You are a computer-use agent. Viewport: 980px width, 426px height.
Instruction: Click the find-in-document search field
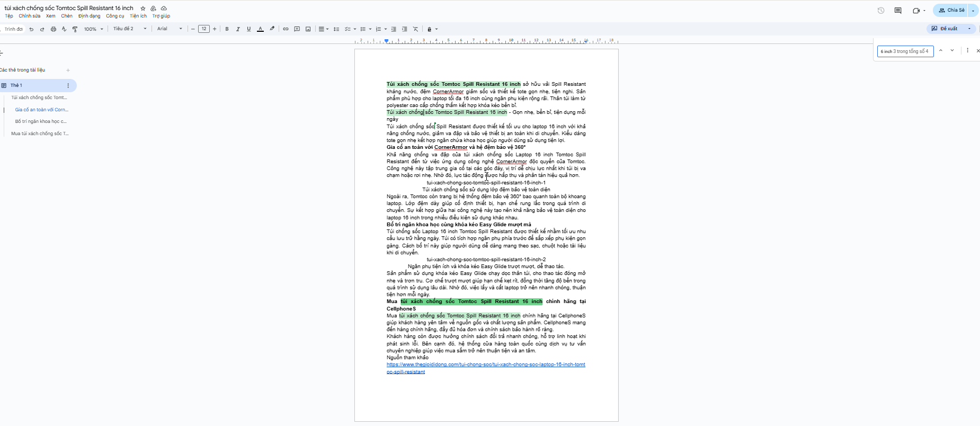click(x=905, y=51)
